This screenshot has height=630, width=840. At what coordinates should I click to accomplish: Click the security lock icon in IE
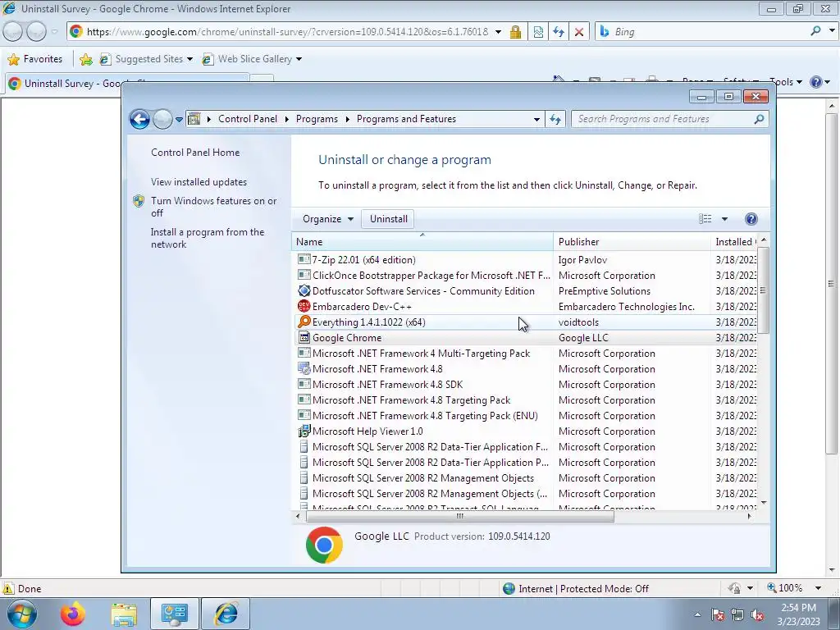point(515,32)
